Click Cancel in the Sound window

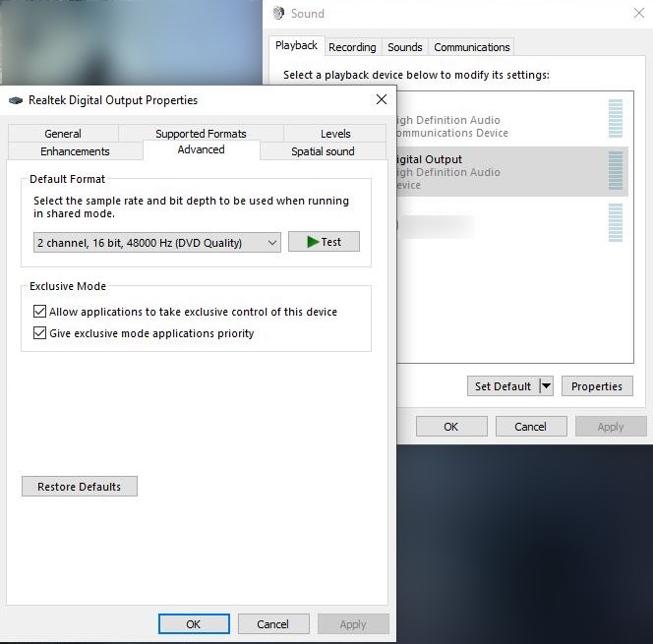click(531, 427)
